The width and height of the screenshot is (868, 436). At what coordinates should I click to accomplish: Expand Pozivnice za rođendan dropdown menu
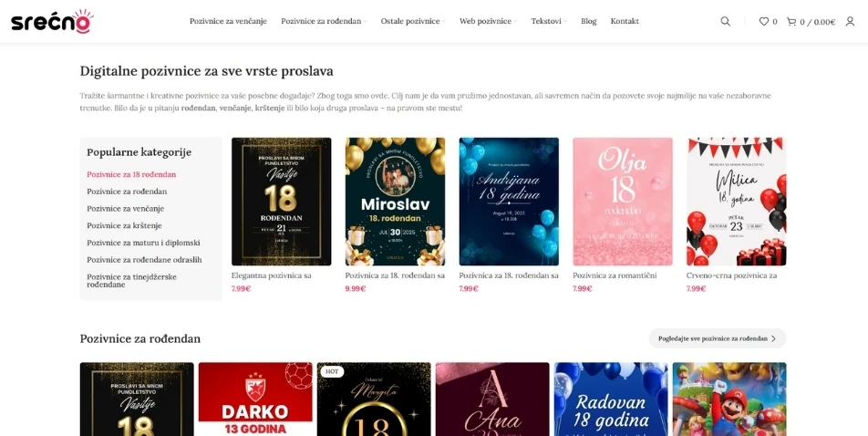coord(324,22)
